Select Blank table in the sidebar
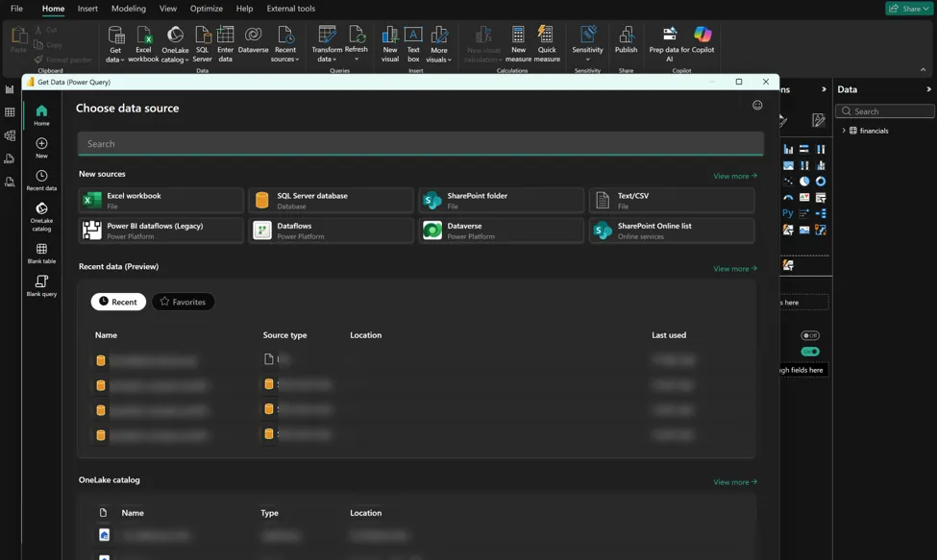The height and width of the screenshot is (560, 937). pyautogui.click(x=41, y=254)
